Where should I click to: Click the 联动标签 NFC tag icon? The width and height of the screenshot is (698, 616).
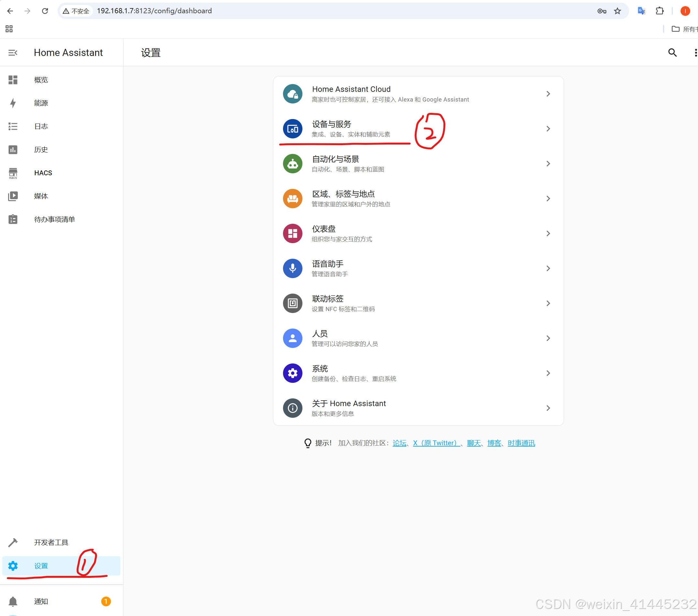tap(293, 303)
